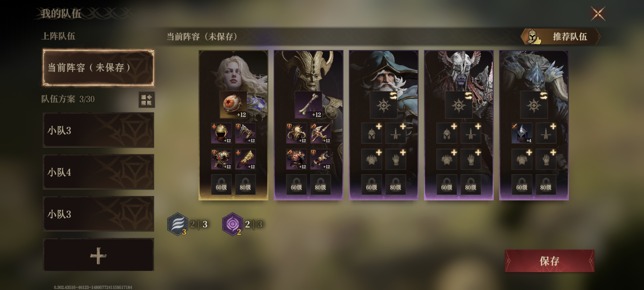Select 当前阵容（未保存） lineup entry

(x=98, y=67)
